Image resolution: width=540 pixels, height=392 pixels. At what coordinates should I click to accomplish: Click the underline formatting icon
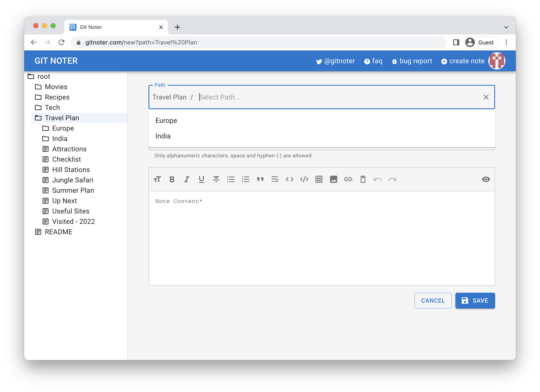[201, 179]
